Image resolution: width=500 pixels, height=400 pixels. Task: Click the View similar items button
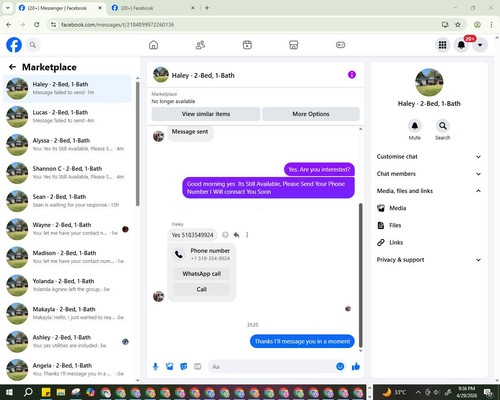[x=206, y=114]
